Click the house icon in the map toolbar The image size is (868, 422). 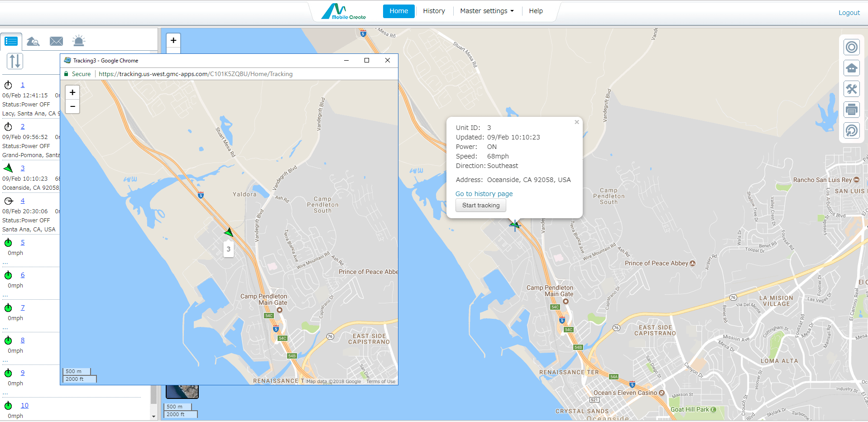point(852,68)
